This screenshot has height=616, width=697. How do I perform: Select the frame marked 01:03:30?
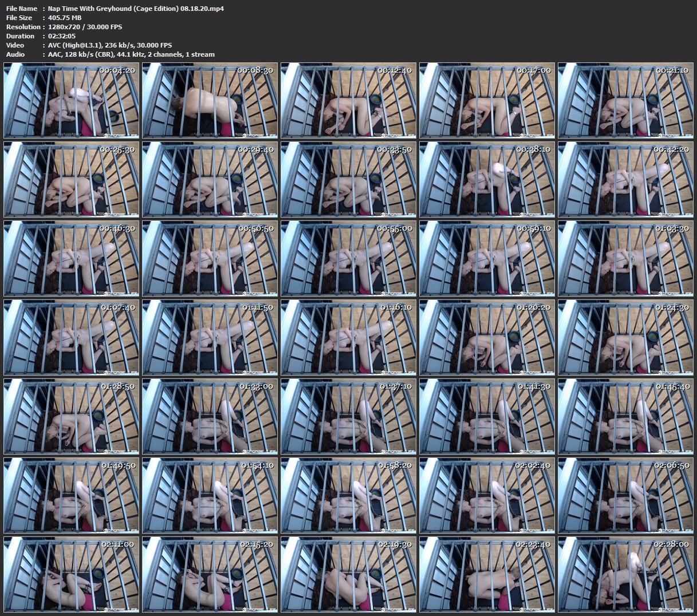pyautogui.click(x=625, y=259)
